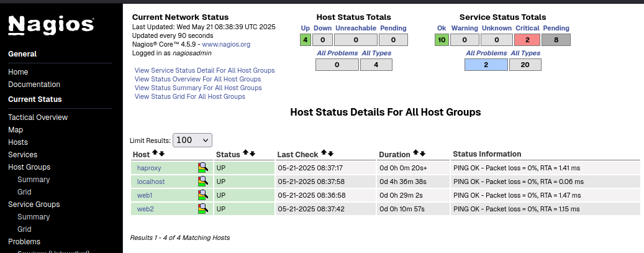Click the Critical service status header

pyautogui.click(x=527, y=28)
